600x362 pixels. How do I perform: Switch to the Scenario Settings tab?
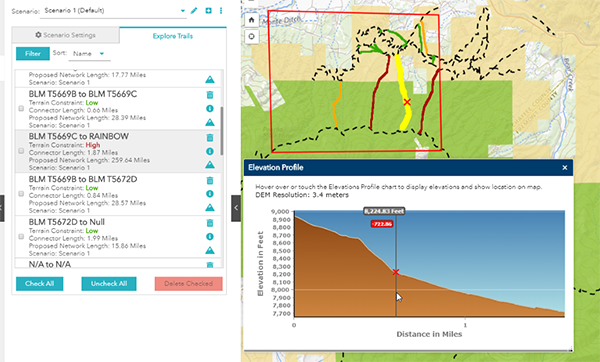pos(65,35)
